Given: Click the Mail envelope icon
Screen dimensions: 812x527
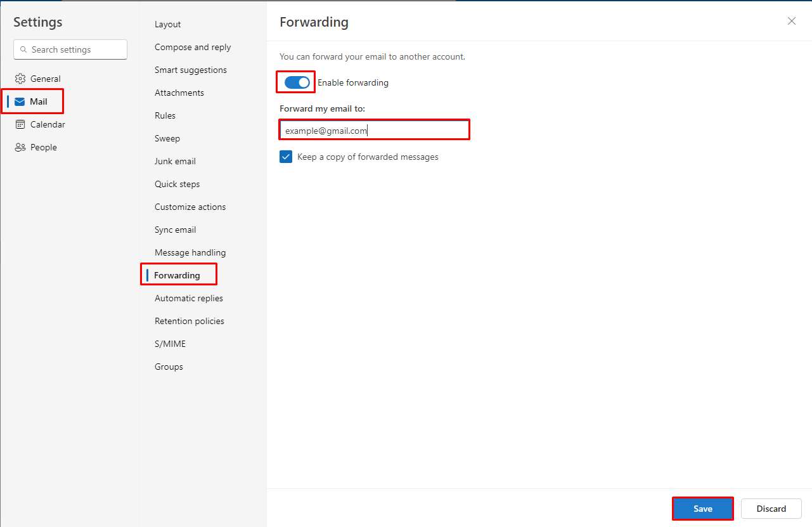Looking at the screenshot, I should [x=20, y=101].
